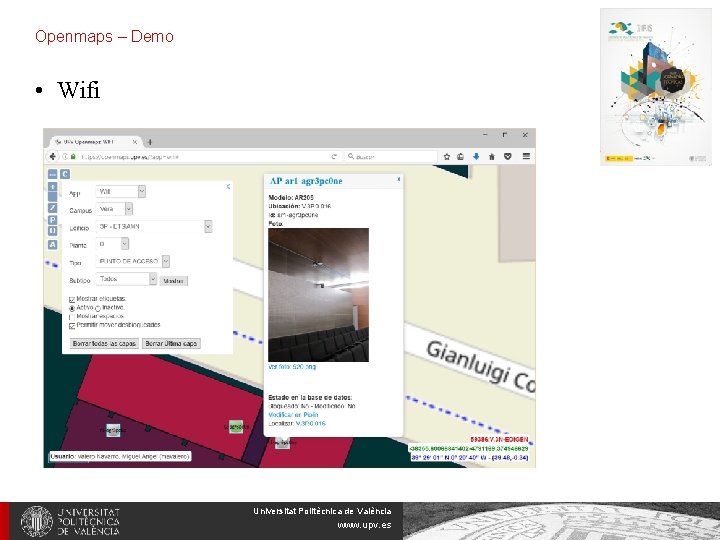720x540 pixels.
Task: Click the map toolbar button labeled P
Action: [x=52, y=220]
